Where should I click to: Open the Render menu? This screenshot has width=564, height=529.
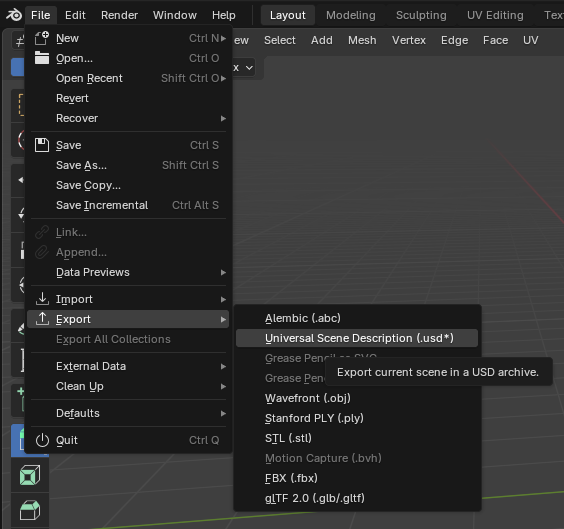119,15
